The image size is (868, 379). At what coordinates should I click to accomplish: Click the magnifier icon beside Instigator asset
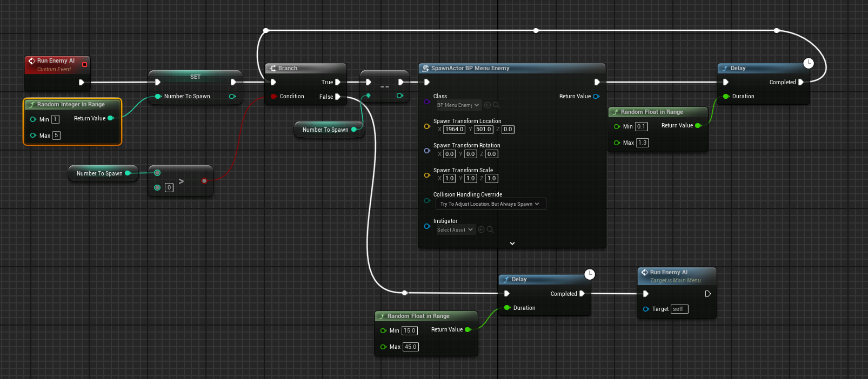coord(490,229)
